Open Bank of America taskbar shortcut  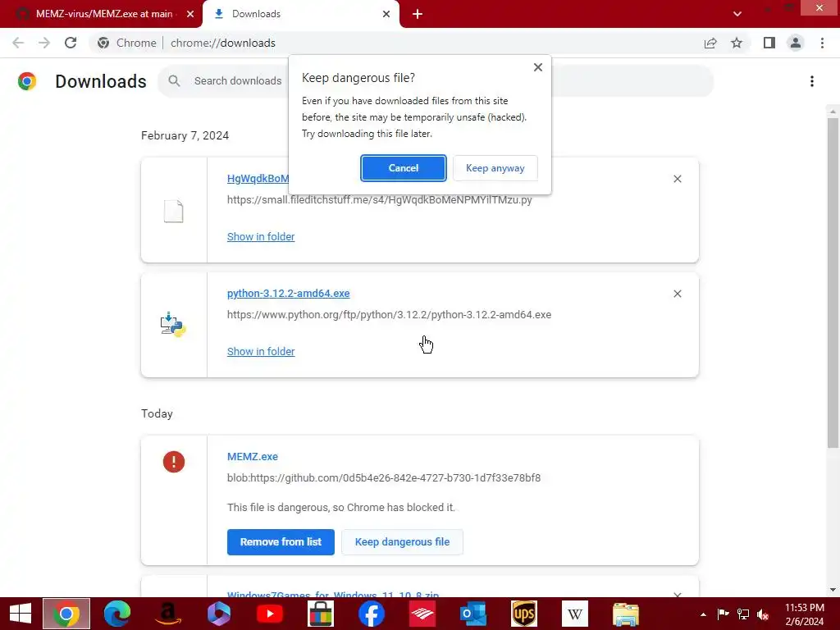coord(422,614)
